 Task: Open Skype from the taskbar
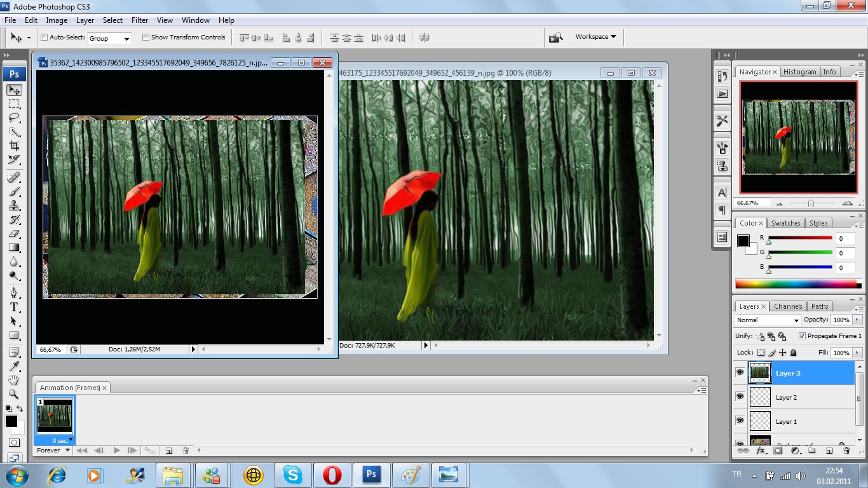click(x=293, y=475)
